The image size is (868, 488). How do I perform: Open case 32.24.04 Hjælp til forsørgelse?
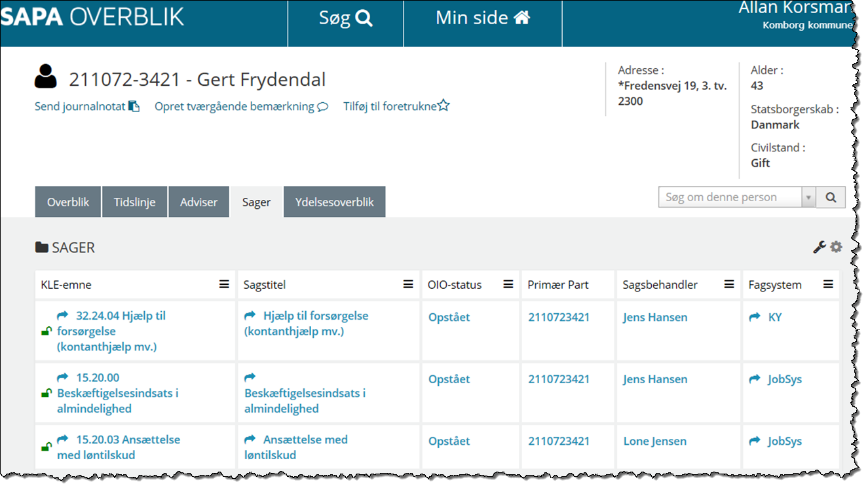(111, 331)
